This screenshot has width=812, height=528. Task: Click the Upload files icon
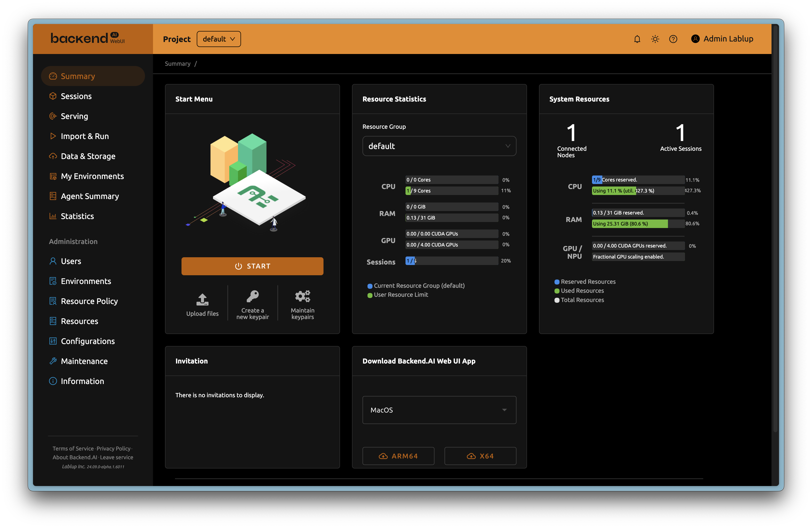[202, 299]
